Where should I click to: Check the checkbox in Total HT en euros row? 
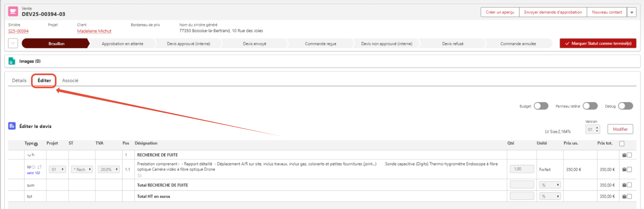[x=629, y=197]
